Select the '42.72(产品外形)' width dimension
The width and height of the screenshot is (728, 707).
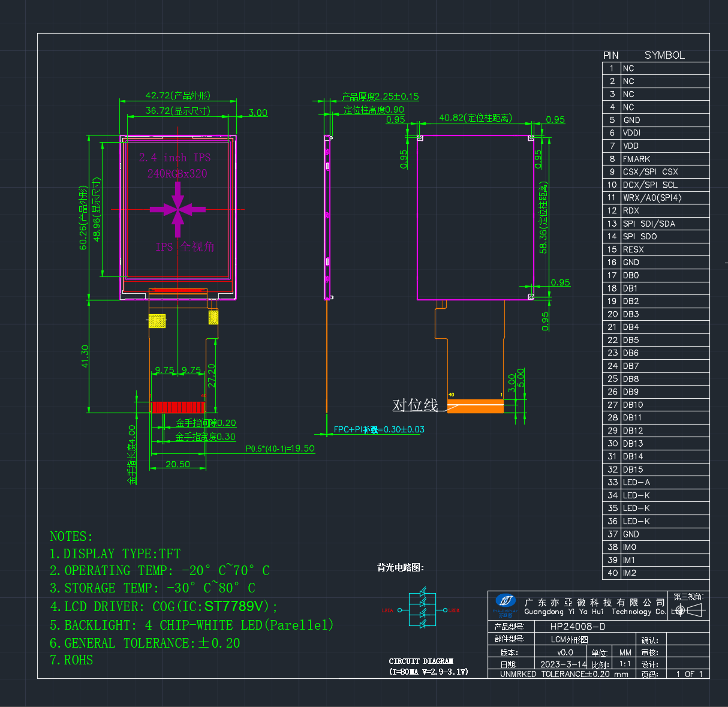[x=178, y=95]
